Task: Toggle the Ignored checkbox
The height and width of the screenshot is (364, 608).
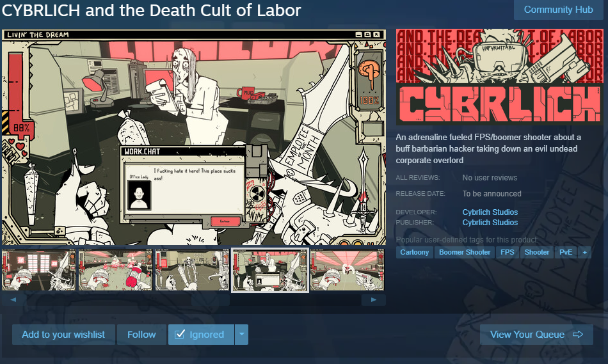Action: pos(180,334)
